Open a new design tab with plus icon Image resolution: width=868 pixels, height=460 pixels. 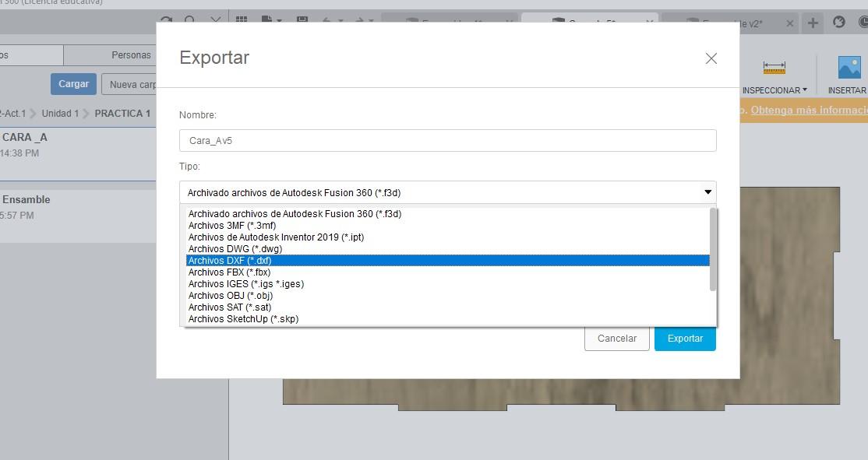(813, 23)
